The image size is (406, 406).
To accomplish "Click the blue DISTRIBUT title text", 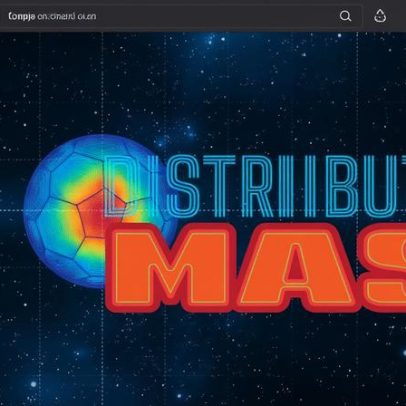I will coord(255,186).
